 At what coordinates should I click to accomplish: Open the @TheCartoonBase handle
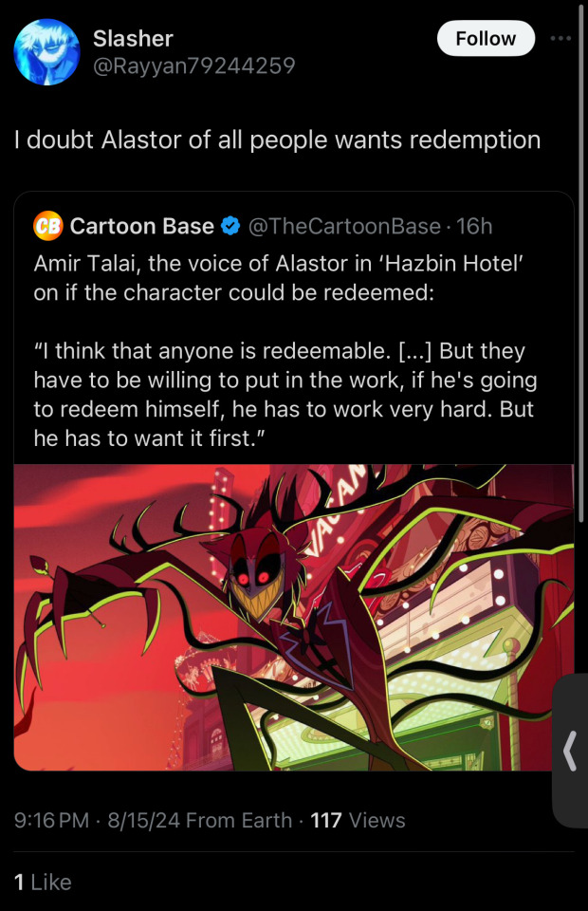click(345, 226)
